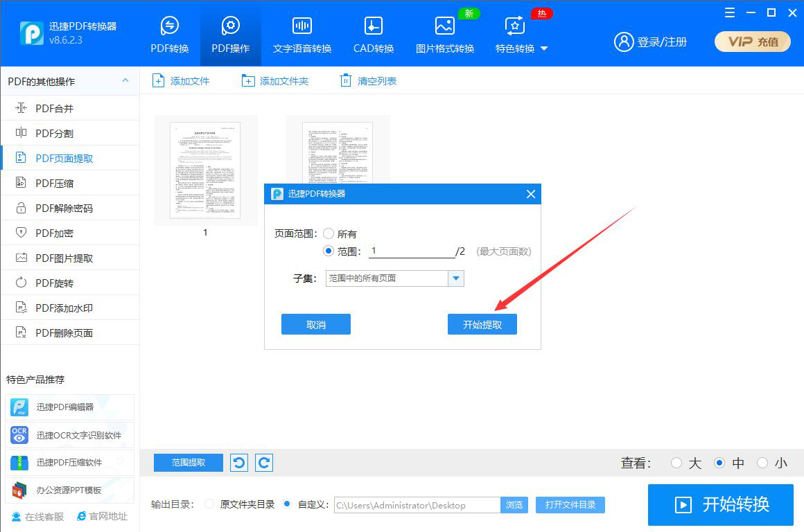Image resolution: width=804 pixels, height=532 pixels.
Task: Select 中 view size radio
Action: point(719,463)
